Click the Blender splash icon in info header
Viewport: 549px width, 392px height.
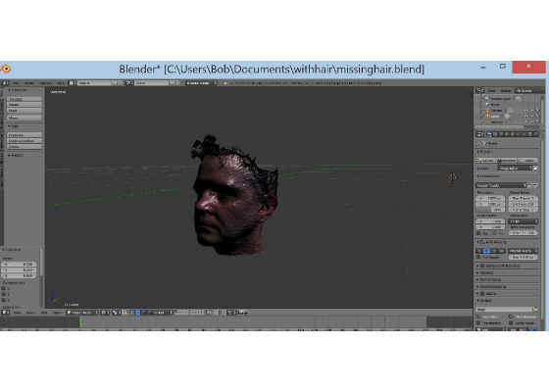pos(225,83)
